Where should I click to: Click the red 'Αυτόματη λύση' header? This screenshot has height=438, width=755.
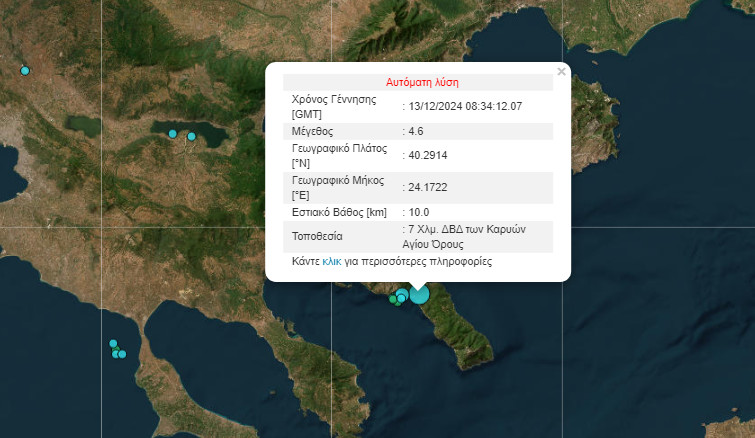[x=422, y=82]
